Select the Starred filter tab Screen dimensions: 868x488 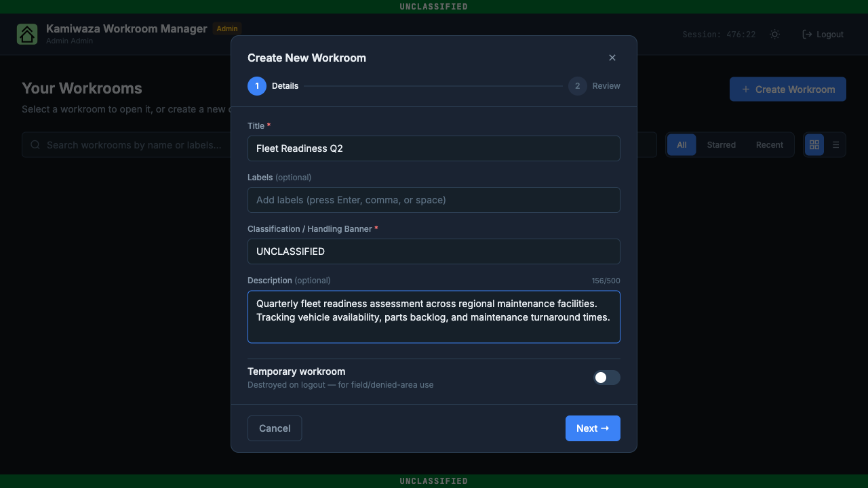coord(722,144)
